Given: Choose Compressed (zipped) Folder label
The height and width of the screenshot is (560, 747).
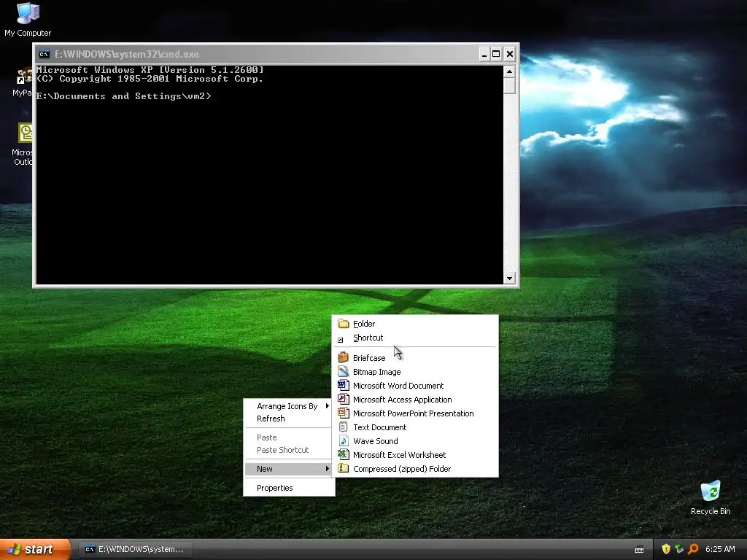Looking at the screenshot, I should tap(402, 469).
